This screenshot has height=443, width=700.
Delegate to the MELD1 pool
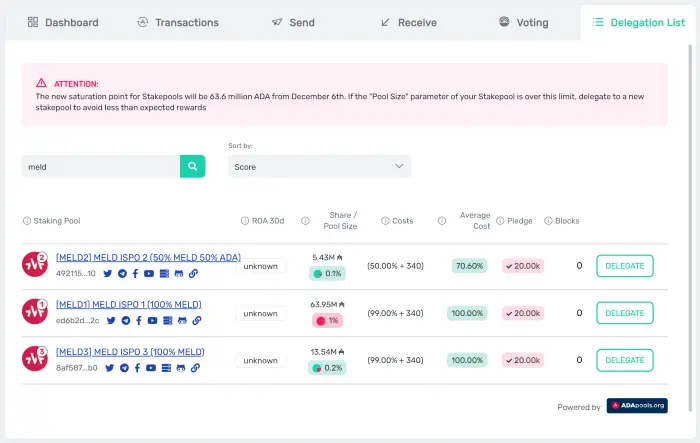point(625,313)
